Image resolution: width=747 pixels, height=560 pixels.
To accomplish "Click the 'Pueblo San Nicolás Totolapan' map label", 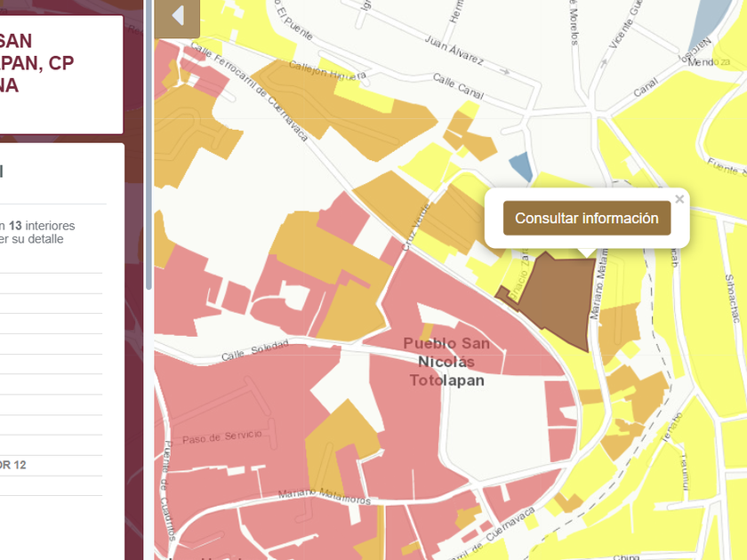I will point(446,362).
